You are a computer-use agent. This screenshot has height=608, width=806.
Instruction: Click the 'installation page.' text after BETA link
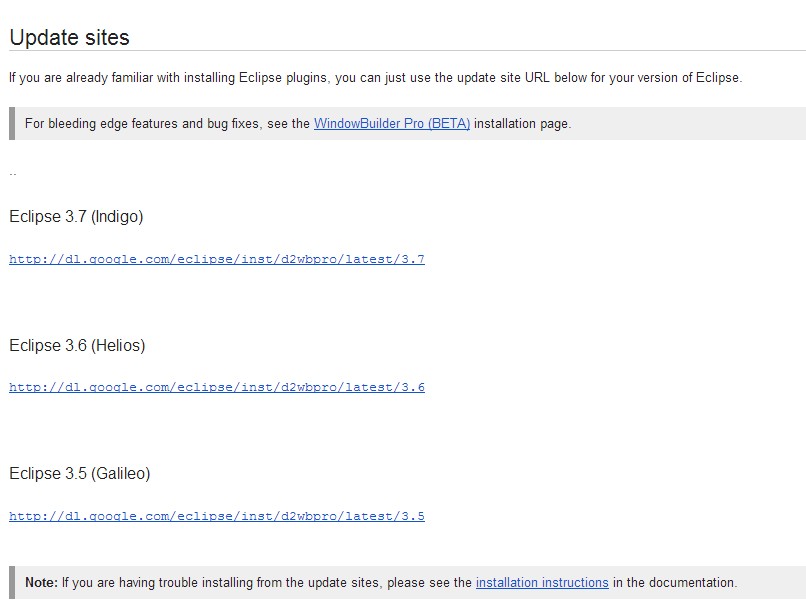click(522, 123)
